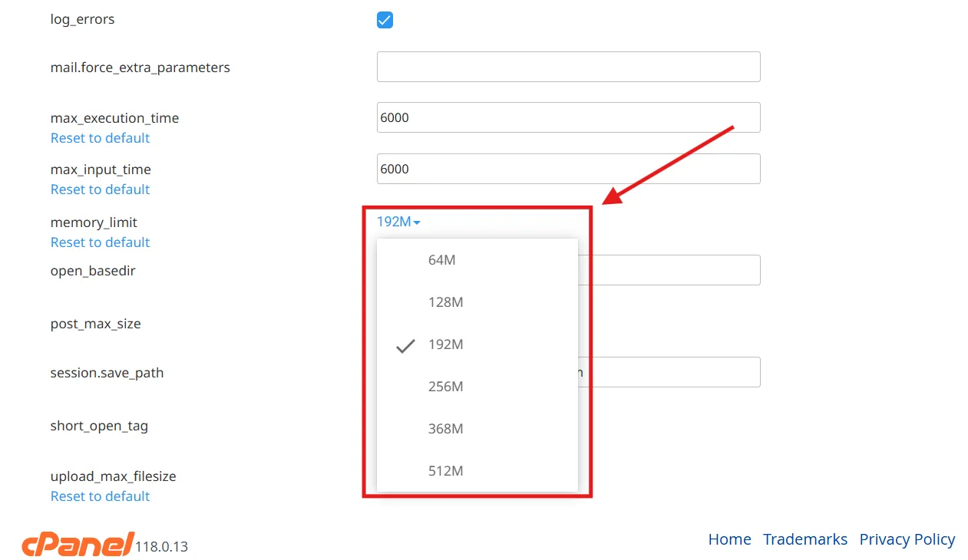Focus the max_execution_time input field
Screen dimensions: 968x560
coord(568,117)
